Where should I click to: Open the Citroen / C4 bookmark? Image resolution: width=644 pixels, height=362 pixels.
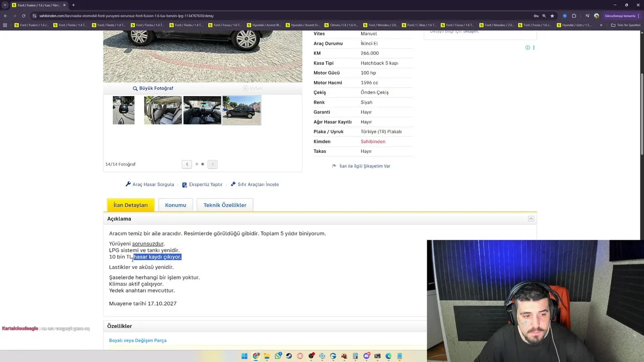click(341, 25)
